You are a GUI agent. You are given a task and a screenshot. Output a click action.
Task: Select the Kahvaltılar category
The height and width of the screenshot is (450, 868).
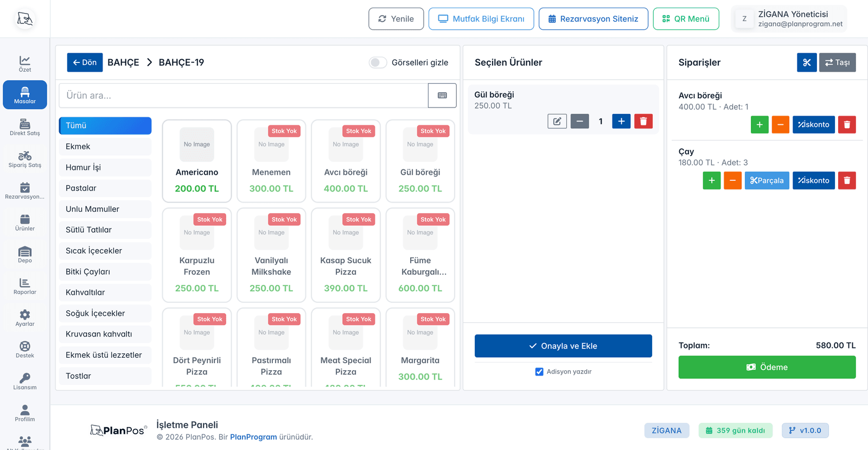[105, 293]
